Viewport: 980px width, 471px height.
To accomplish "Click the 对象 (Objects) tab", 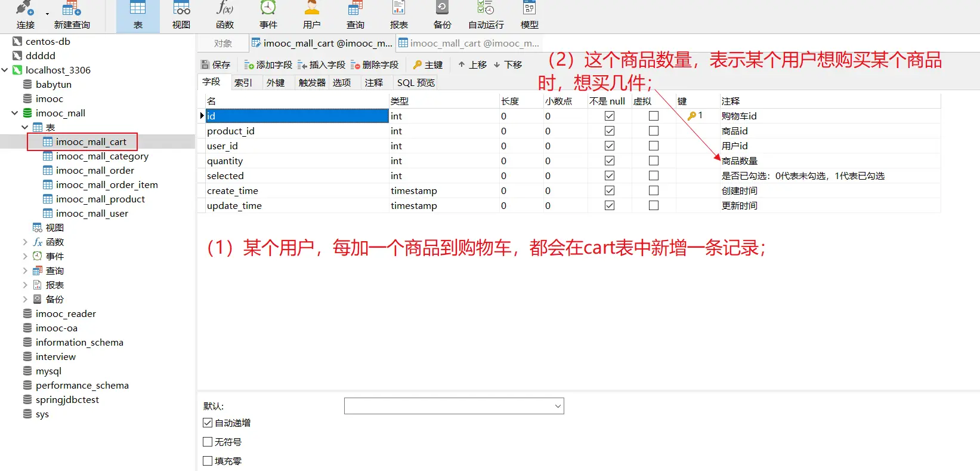I will point(223,43).
